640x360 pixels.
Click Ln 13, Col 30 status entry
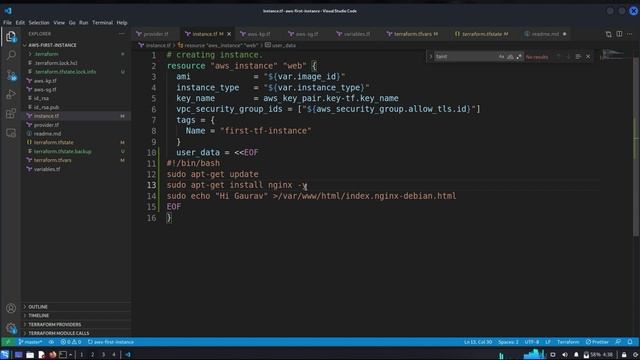pos(478,342)
